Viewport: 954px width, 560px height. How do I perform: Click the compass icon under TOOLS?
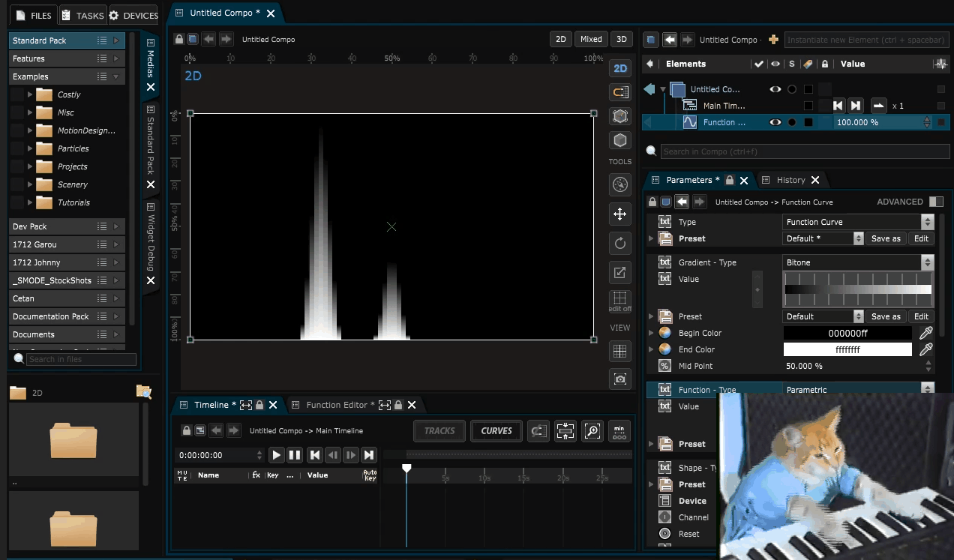coord(620,184)
